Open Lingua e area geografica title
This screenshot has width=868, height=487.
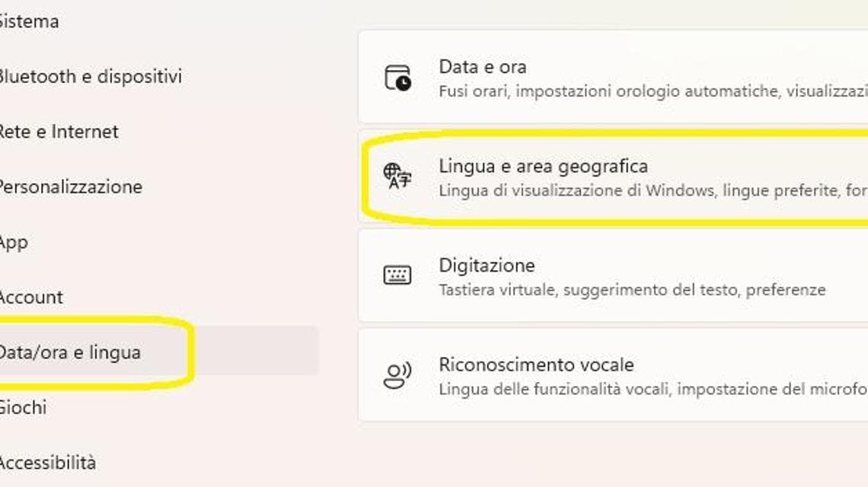pyautogui.click(x=543, y=166)
